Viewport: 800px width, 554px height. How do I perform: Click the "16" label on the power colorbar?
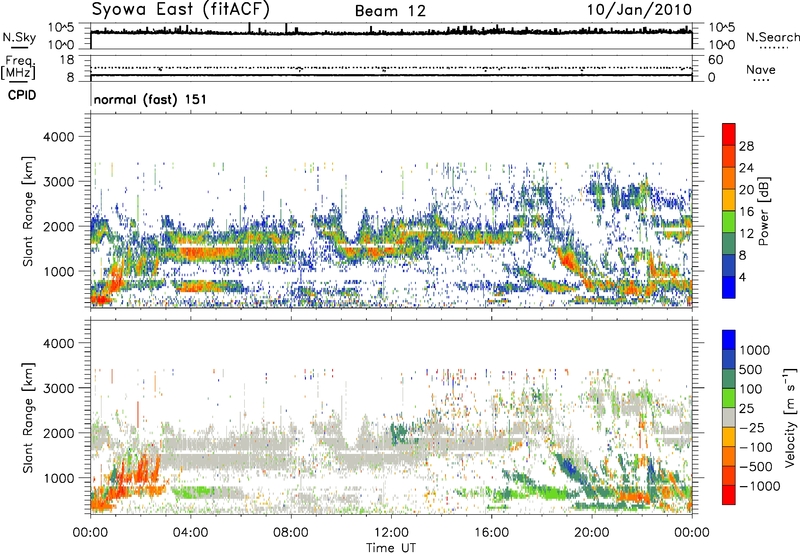(x=746, y=212)
